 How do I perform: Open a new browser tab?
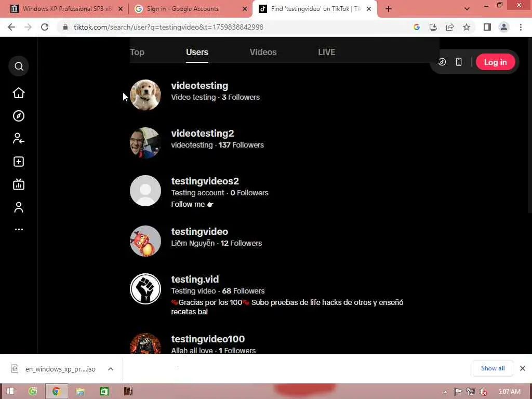389,9
